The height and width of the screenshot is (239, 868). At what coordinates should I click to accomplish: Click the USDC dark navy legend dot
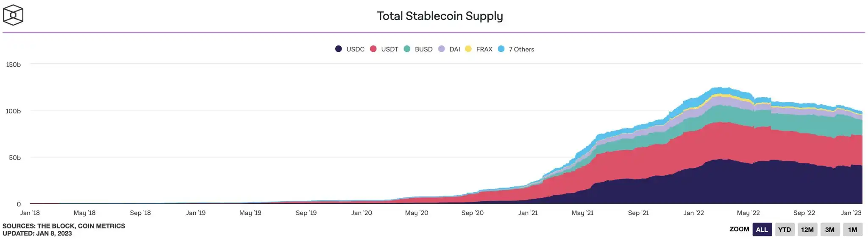339,49
